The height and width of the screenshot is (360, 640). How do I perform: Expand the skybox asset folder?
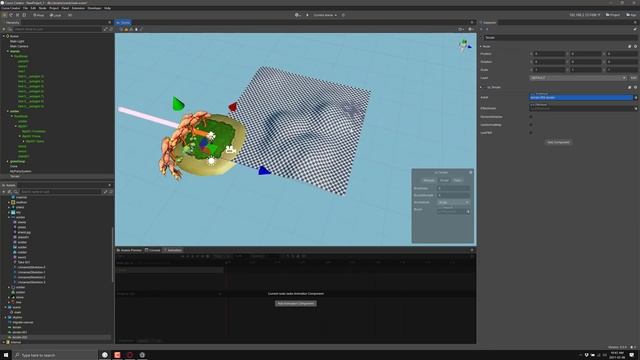click(6, 318)
